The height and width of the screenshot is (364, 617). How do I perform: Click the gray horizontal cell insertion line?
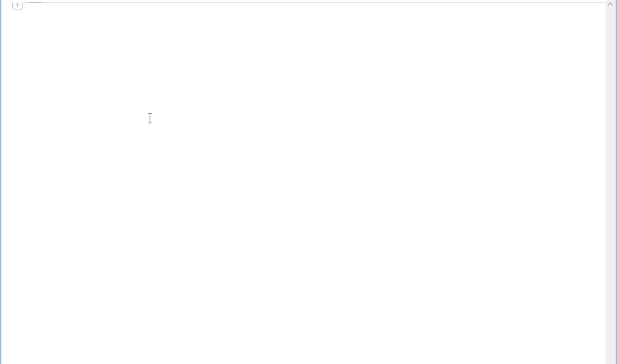click(323, 3)
